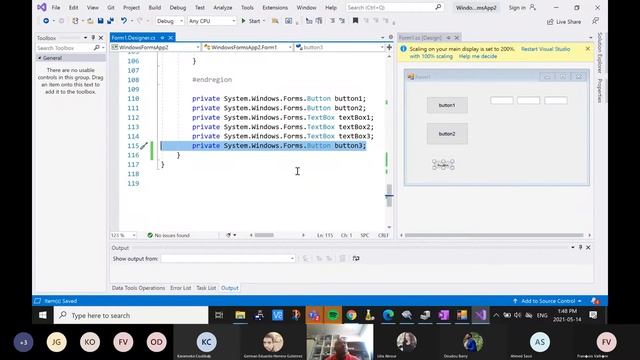The image size is (640, 360).
Task: Click the search magnifier in the top search box
Action: [438, 7]
